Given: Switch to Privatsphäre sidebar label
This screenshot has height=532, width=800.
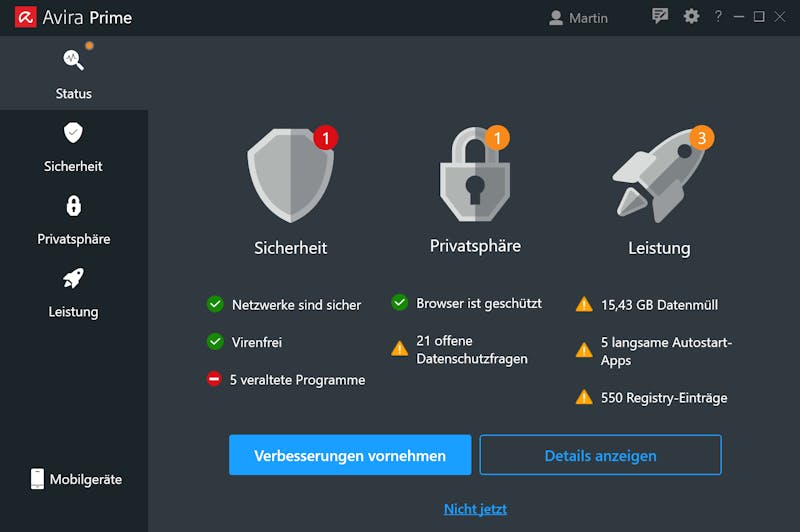Looking at the screenshot, I should pyautogui.click(x=73, y=239).
